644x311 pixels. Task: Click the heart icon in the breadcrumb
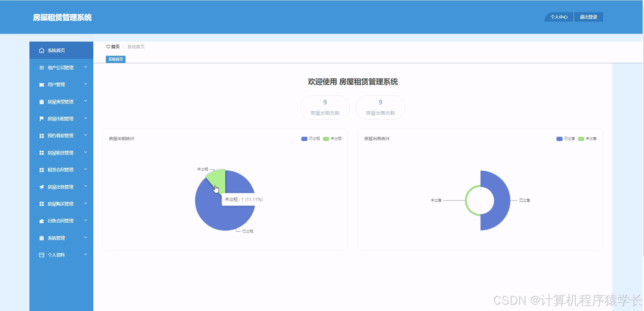pyautogui.click(x=108, y=47)
